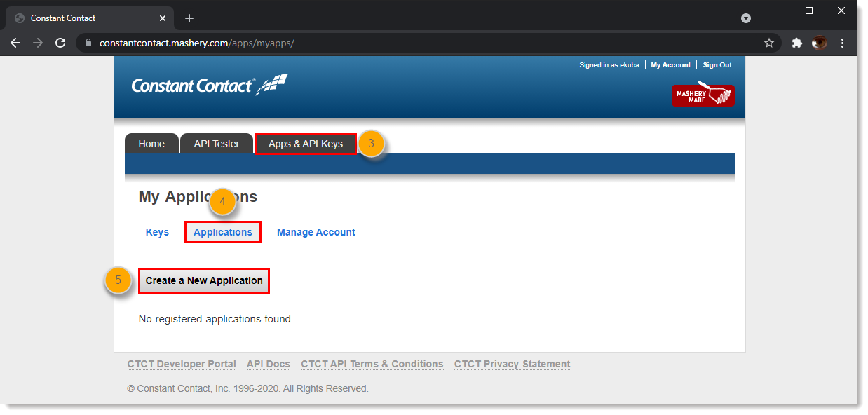Select the Applications sub-navigation link
Image resolution: width=868 pixels, height=415 pixels.
[x=223, y=232]
